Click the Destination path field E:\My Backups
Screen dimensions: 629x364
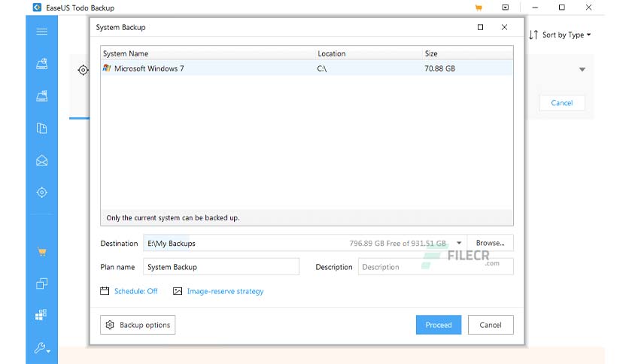point(305,243)
